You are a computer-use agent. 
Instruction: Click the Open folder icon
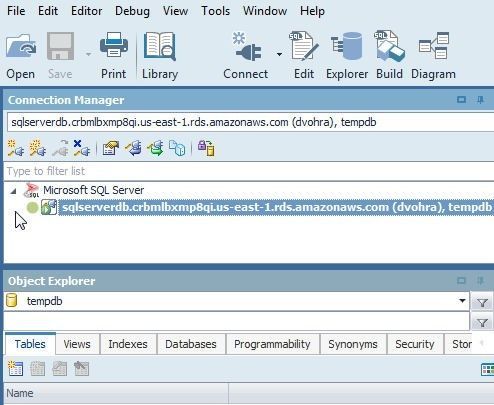21,47
